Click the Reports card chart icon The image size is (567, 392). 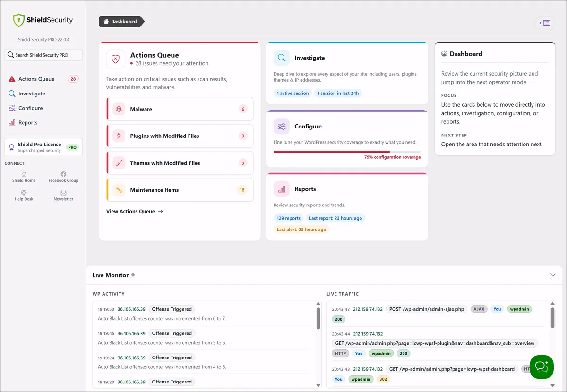282,189
